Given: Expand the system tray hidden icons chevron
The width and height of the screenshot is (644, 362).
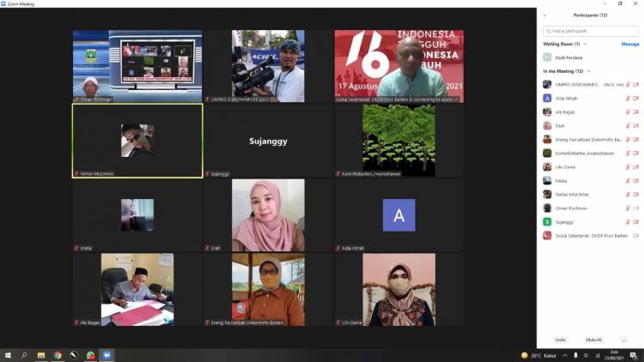Looking at the screenshot, I should click(x=565, y=355).
